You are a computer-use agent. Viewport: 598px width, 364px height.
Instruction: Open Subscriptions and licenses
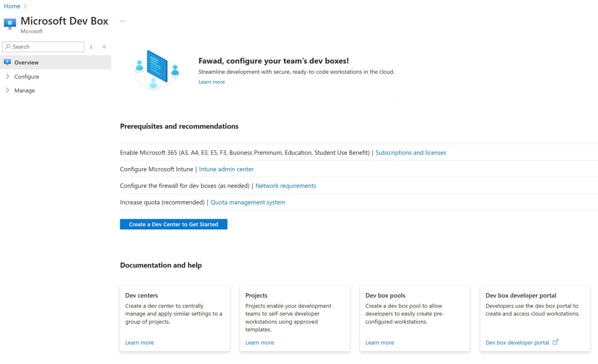[410, 152]
